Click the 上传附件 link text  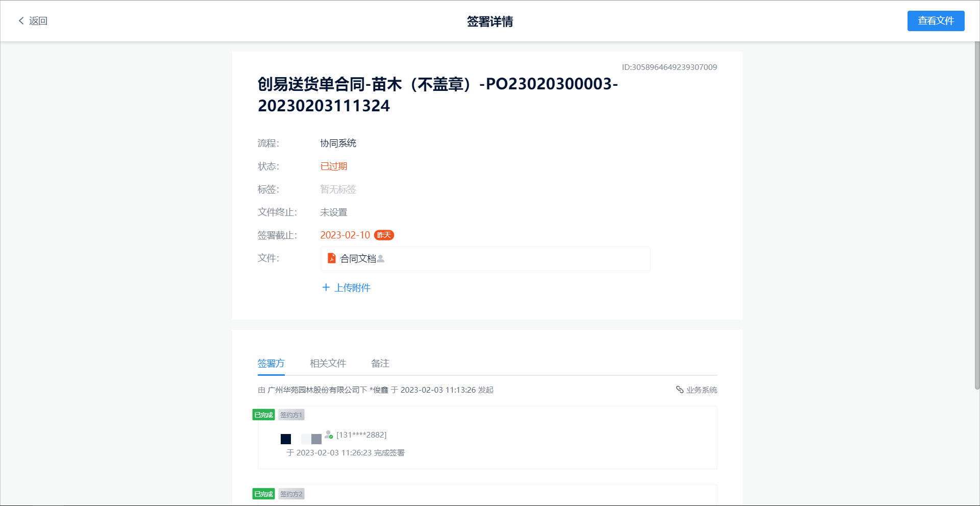pos(352,288)
